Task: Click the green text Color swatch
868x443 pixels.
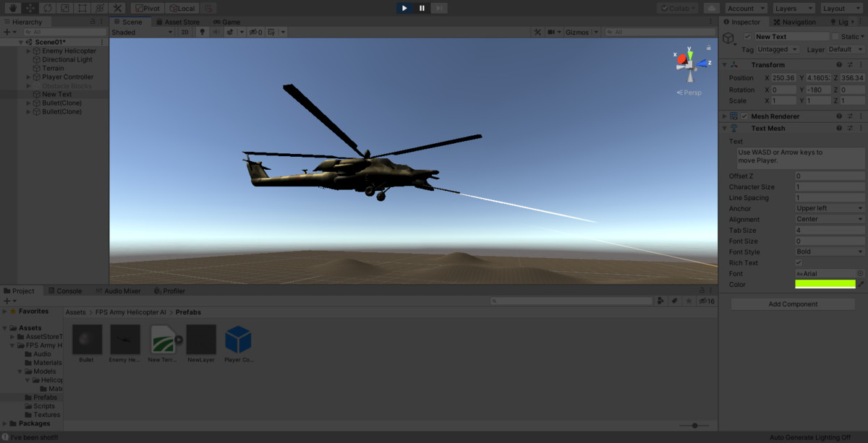Action: coord(825,284)
